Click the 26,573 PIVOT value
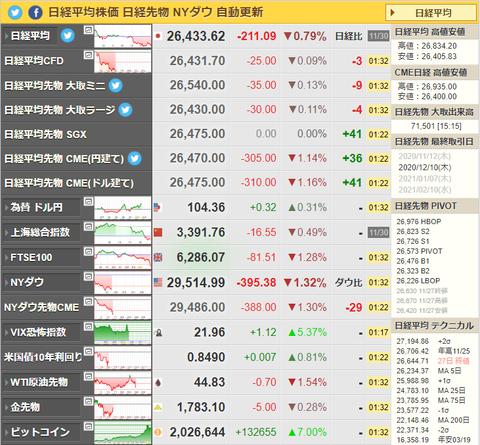Viewport: 480px width, 445px height. click(x=419, y=251)
